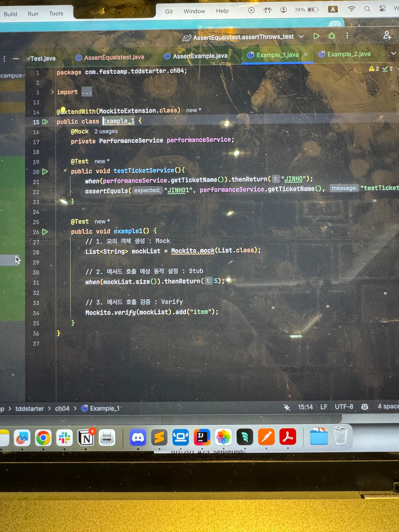Switch to the Example_2.java tab
Screen dimensions: 399x532
coord(348,54)
